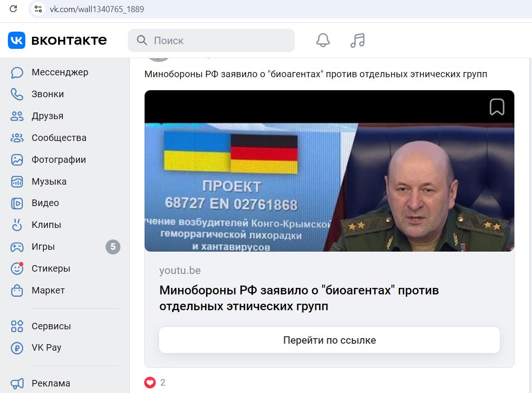532x393 pixels.
Task: Like the post with the heart icon
Action: pos(150,382)
